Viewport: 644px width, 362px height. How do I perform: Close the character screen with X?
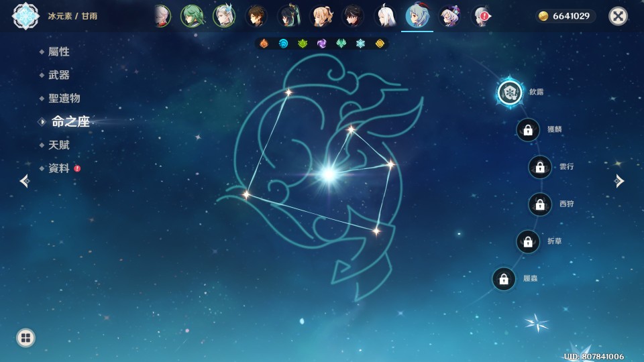click(x=618, y=16)
